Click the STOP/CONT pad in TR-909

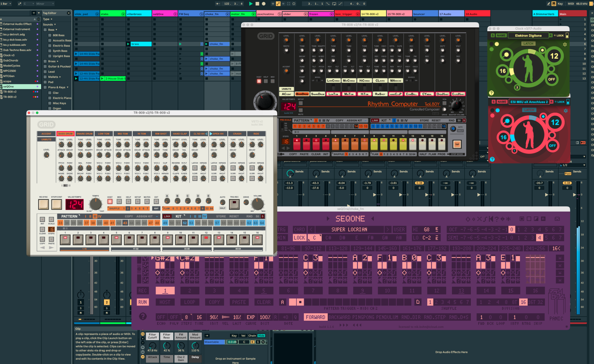point(56,204)
